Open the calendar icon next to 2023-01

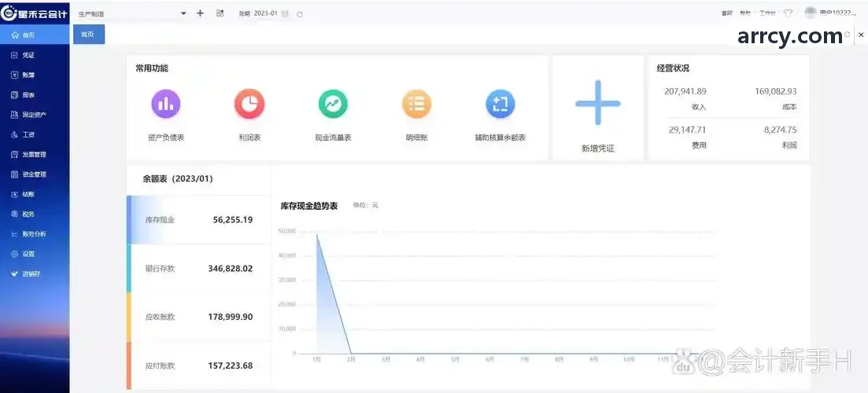point(285,14)
